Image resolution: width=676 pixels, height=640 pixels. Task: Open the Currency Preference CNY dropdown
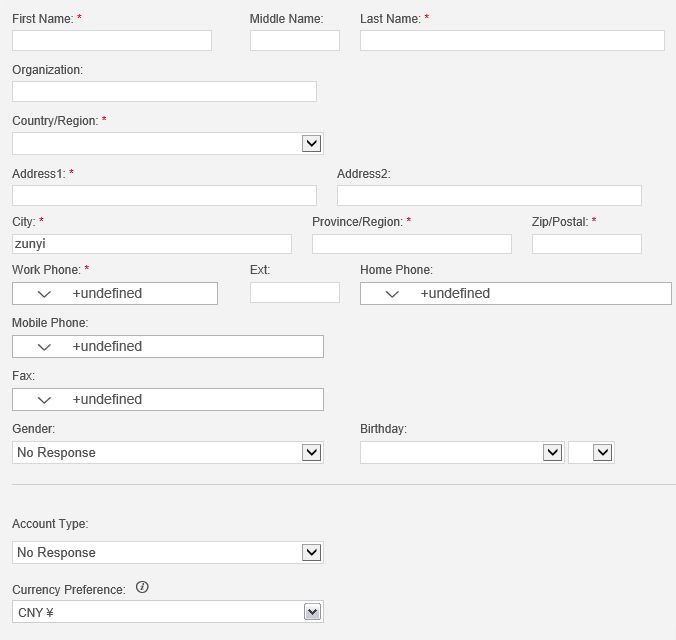167,612
